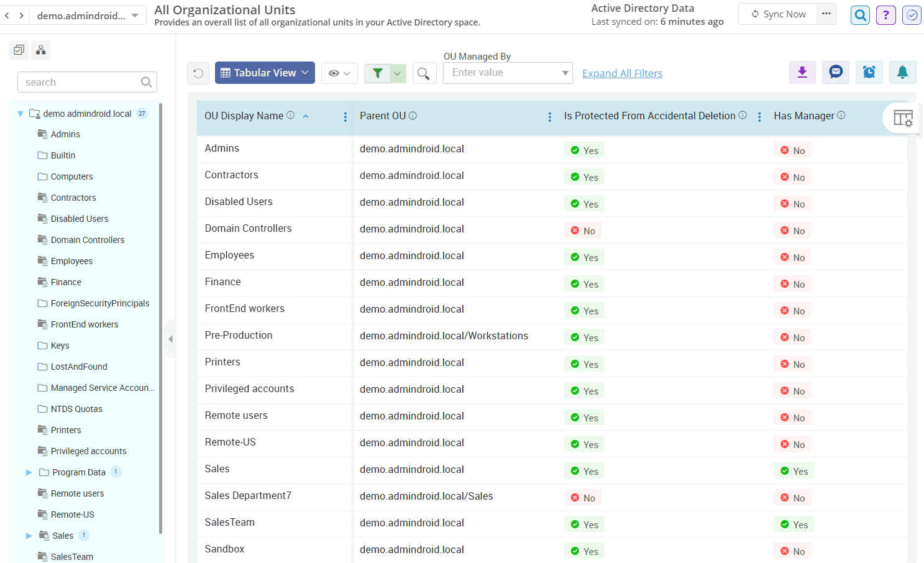The width and height of the screenshot is (924, 563).
Task: Open Expand All Filters link
Action: (622, 73)
